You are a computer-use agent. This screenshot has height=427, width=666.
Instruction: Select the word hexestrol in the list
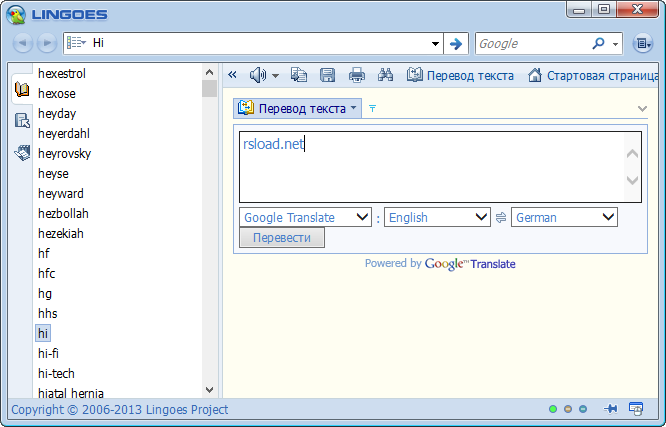coord(62,74)
